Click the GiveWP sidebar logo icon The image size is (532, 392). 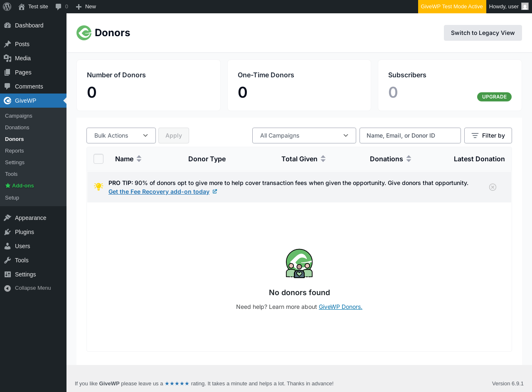(x=7, y=101)
